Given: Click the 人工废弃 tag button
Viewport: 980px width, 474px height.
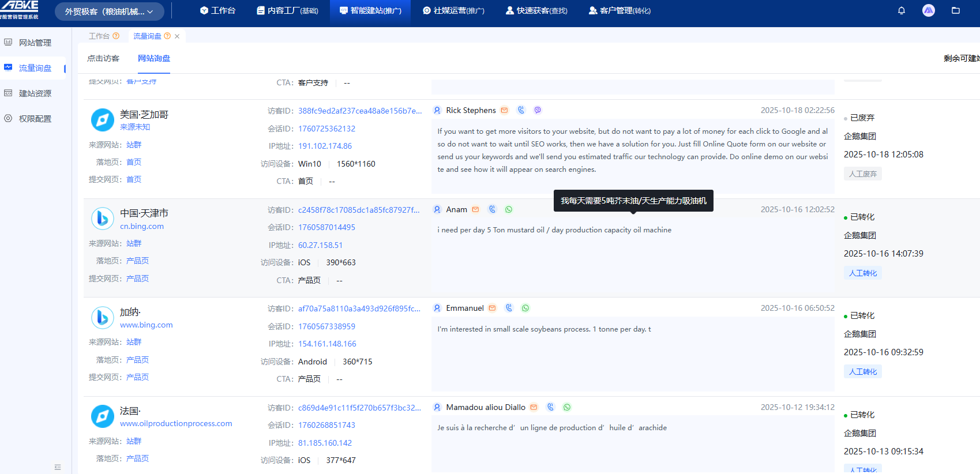Looking at the screenshot, I should click(x=862, y=174).
